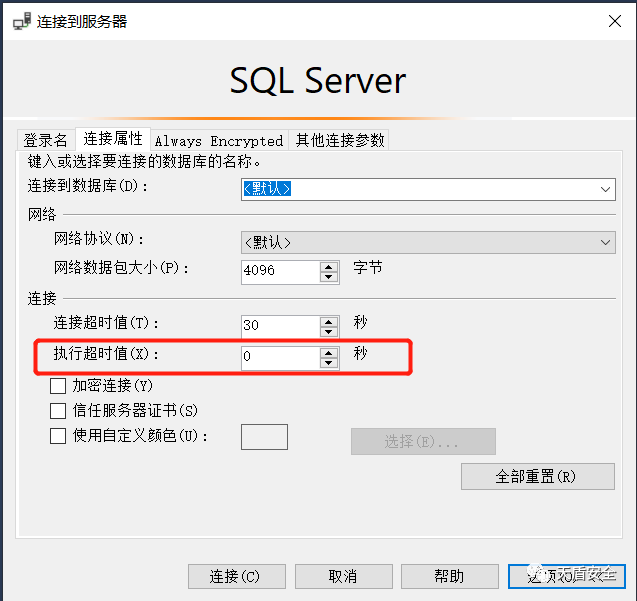Expand the 连接到数据库 dropdown
Screen dimensions: 637x601
[x=606, y=189]
